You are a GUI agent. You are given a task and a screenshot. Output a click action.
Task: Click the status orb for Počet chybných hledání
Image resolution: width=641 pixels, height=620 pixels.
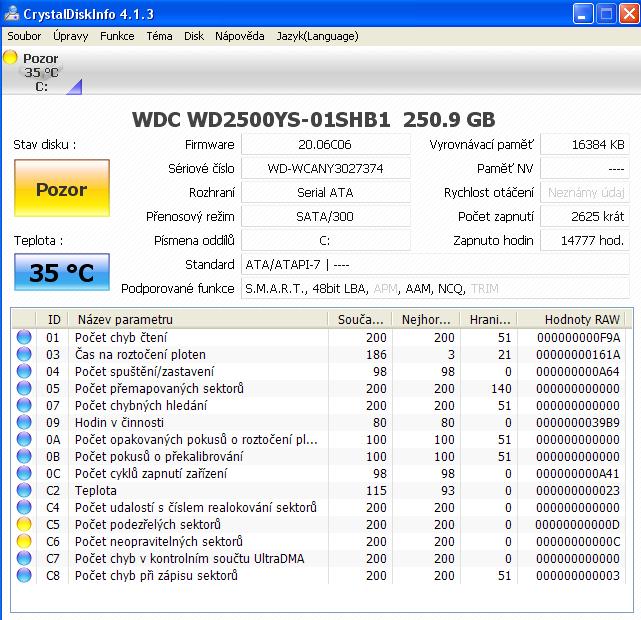(24, 405)
